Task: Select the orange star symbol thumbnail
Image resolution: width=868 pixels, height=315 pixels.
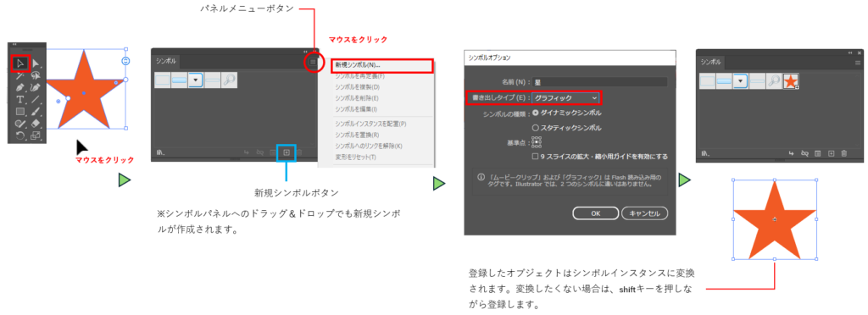Action: [x=791, y=81]
